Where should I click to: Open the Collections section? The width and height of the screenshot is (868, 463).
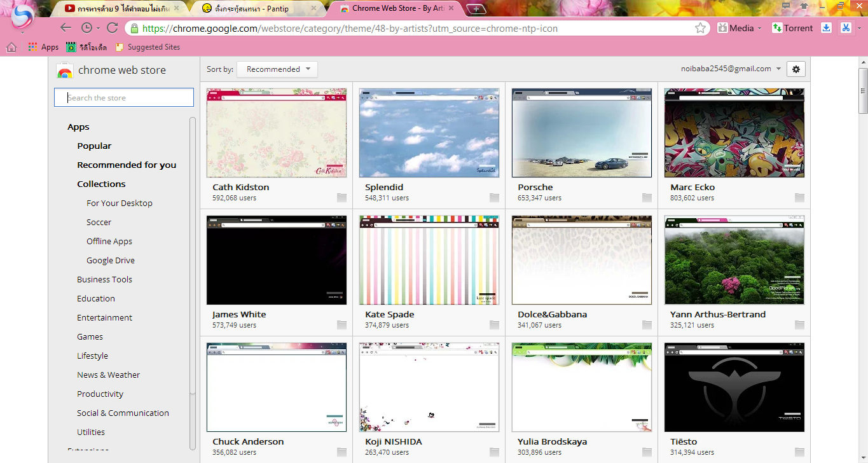click(101, 184)
